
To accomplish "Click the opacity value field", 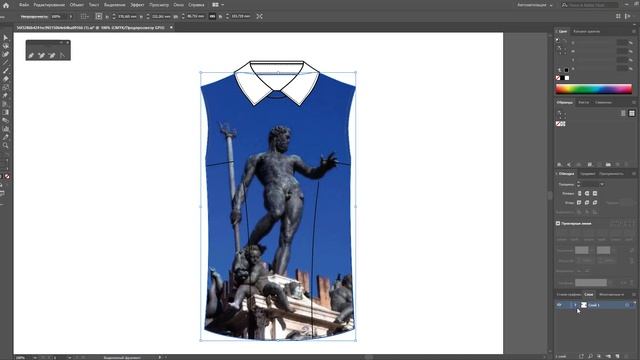I will tap(58, 16).
